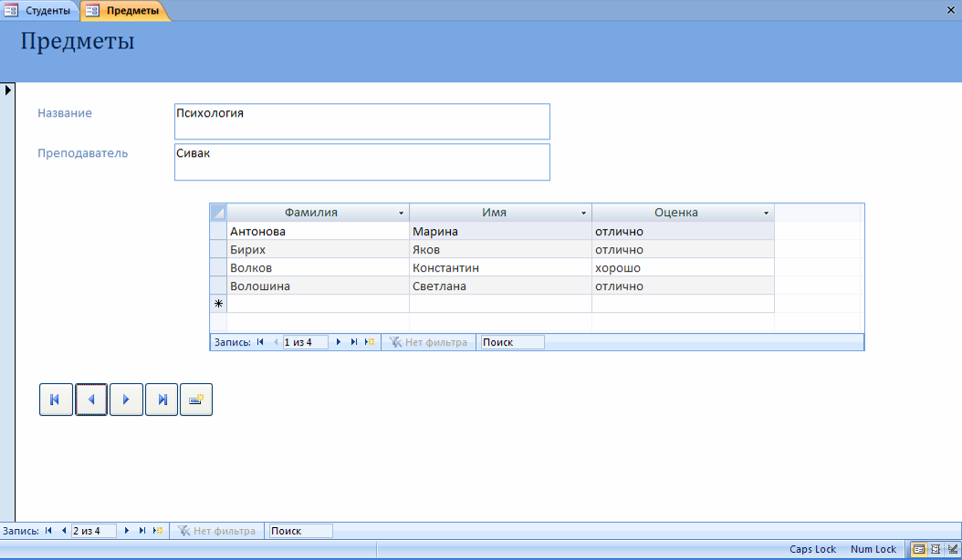Open the Имя column filter dropdown
962x560 pixels.
point(583,213)
